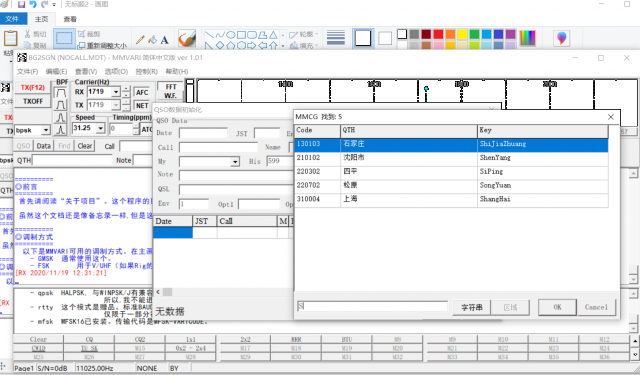Choose the rectangular Select tool in Paint

click(x=64, y=38)
